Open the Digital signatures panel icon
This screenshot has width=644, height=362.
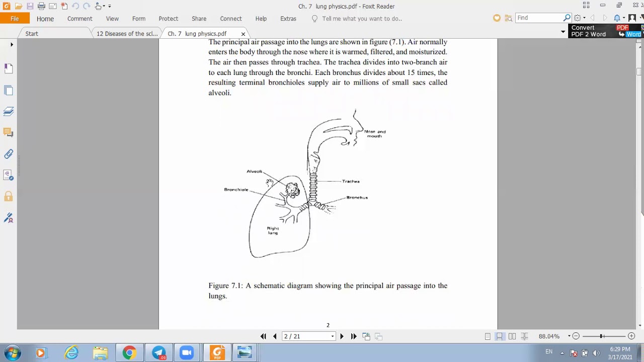(9, 175)
